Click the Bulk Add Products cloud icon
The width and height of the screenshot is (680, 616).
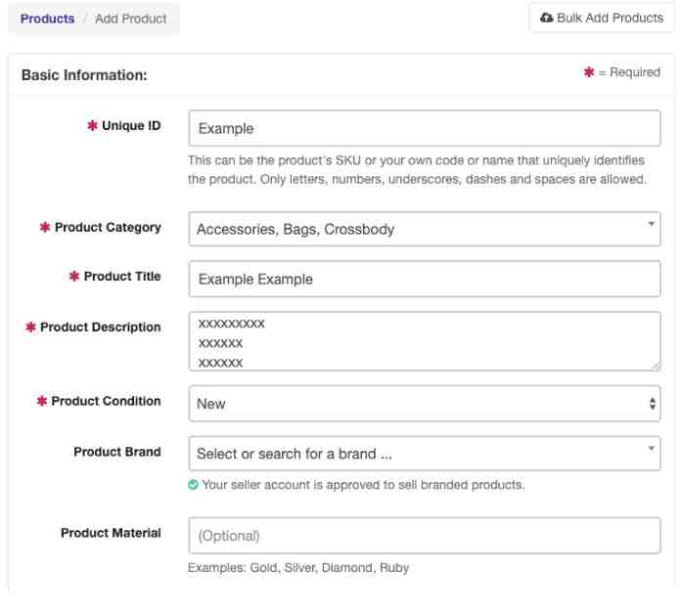point(546,18)
